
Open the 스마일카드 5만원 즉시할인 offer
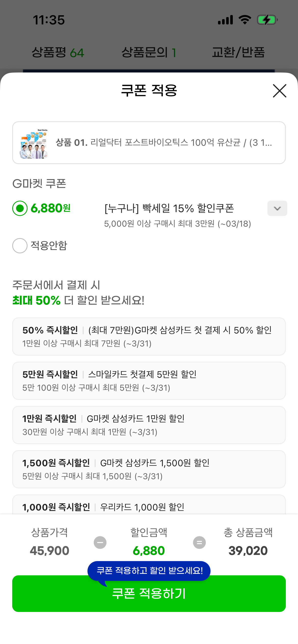click(x=149, y=380)
